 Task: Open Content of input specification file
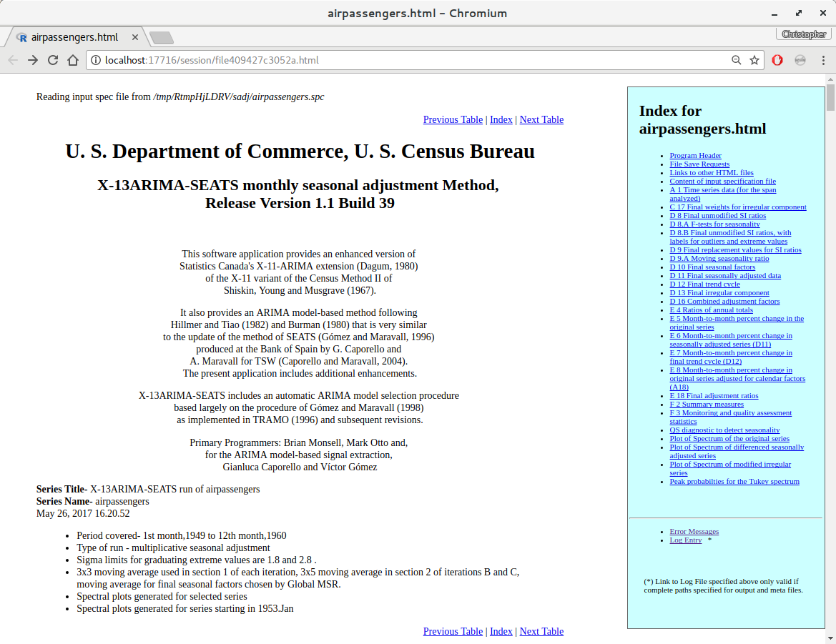pyautogui.click(x=722, y=181)
